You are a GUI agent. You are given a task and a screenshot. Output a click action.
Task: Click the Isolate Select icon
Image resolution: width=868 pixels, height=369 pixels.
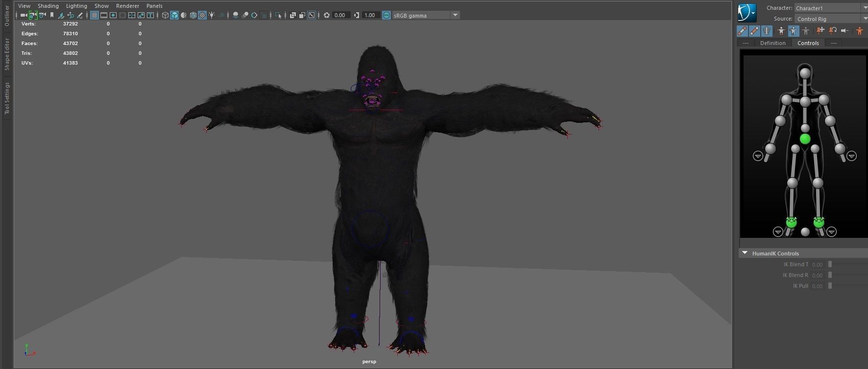pyautogui.click(x=278, y=15)
